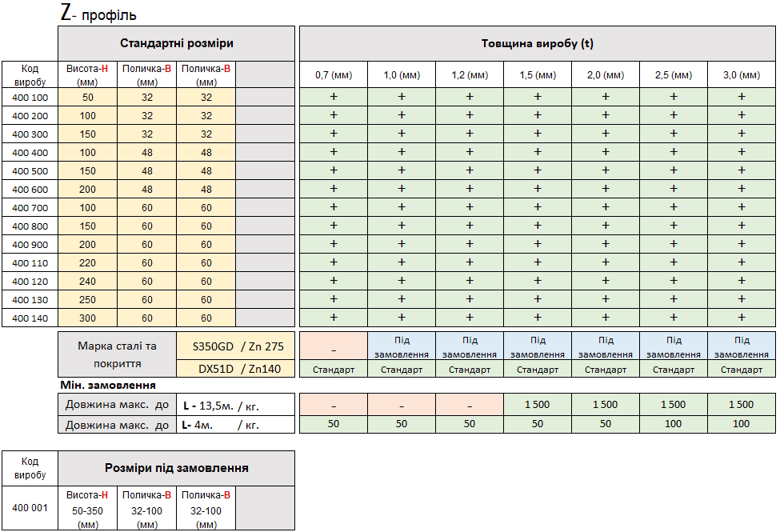Select product code cell '400 200'
Image resolution: width=780 pixels, height=532 pixels.
pos(30,116)
